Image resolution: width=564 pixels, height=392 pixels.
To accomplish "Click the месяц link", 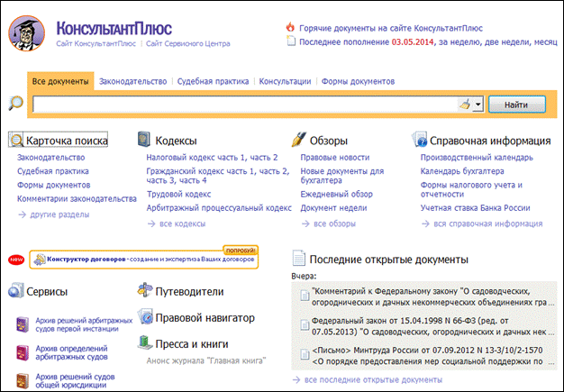I will pyautogui.click(x=546, y=42).
